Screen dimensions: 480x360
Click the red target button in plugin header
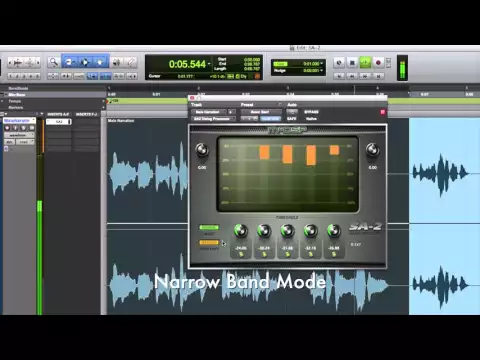pos(383,112)
